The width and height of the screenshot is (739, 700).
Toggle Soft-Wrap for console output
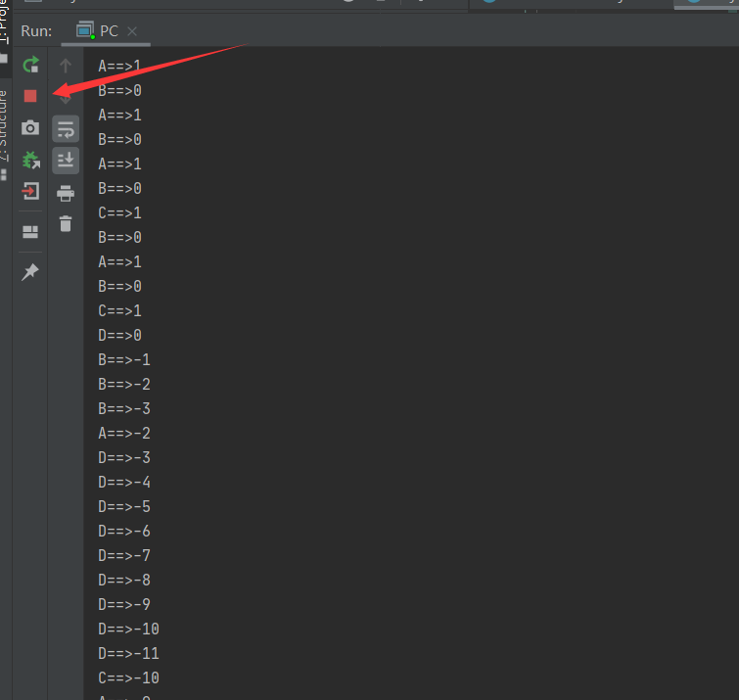click(x=66, y=128)
